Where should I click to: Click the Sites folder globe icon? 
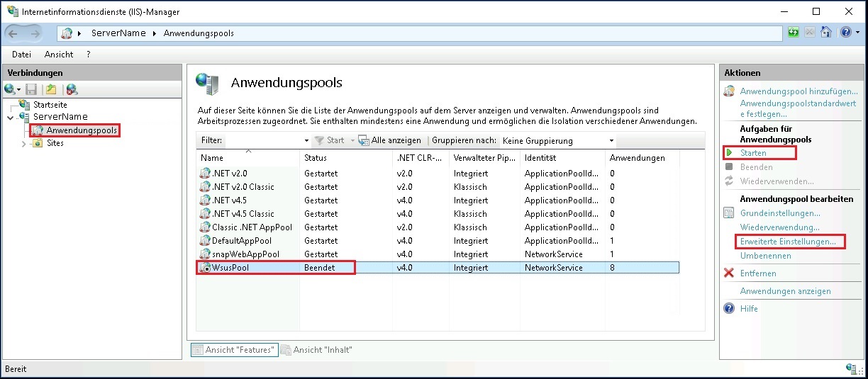(x=38, y=143)
